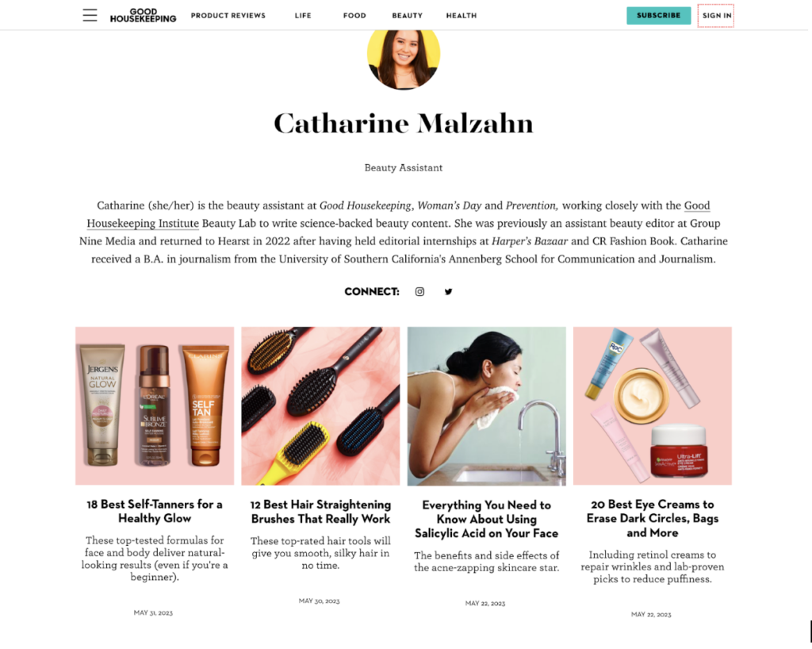Go to the Life section
The image size is (812, 649).
[x=303, y=16]
